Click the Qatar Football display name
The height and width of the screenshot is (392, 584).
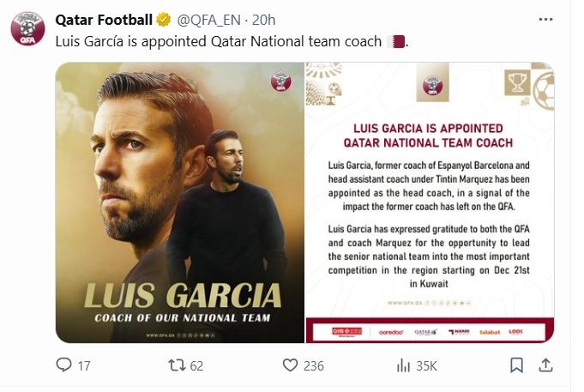coord(104,20)
